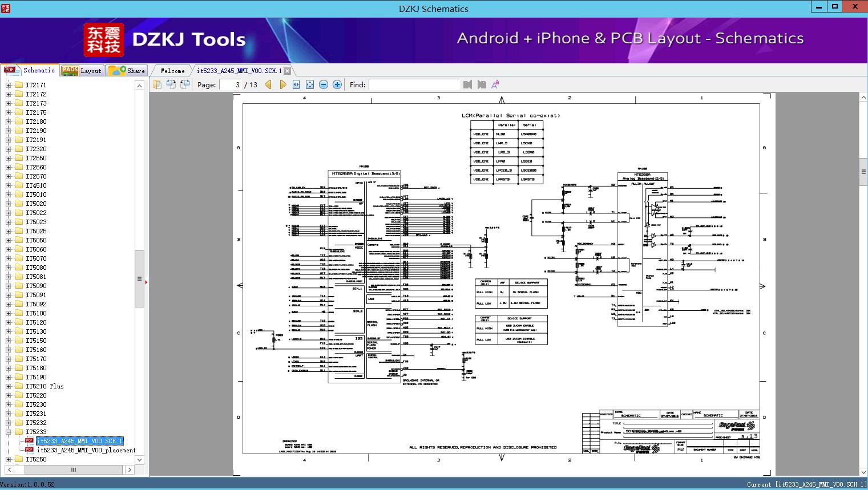Open the Share tab
The width and height of the screenshot is (868, 490).
click(127, 70)
